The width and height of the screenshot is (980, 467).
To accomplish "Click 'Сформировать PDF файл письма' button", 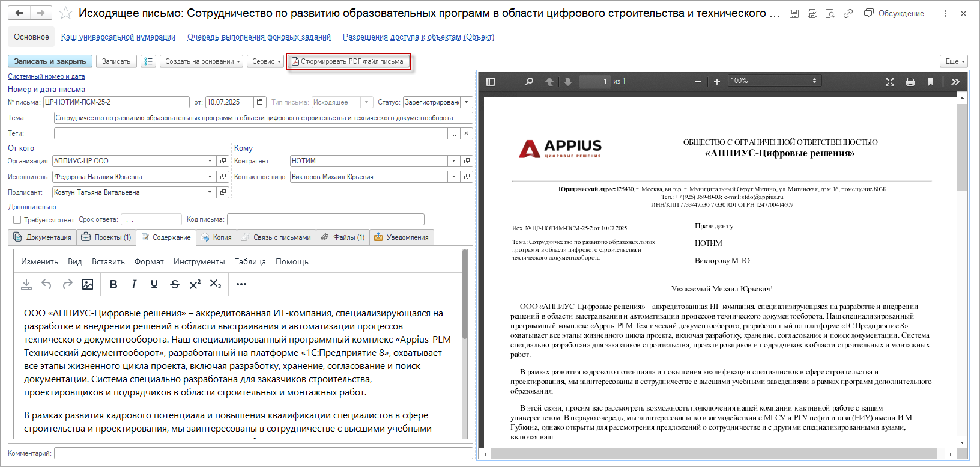I will click(x=348, y=61).
